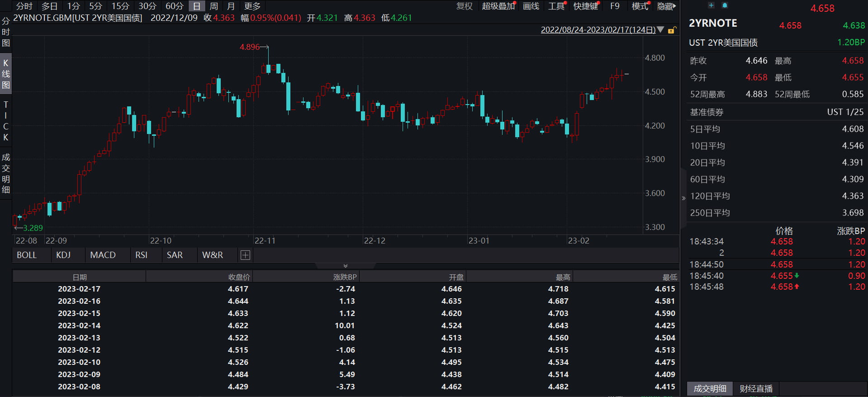Click the 18:45:40 trade row

coord(777,276)
